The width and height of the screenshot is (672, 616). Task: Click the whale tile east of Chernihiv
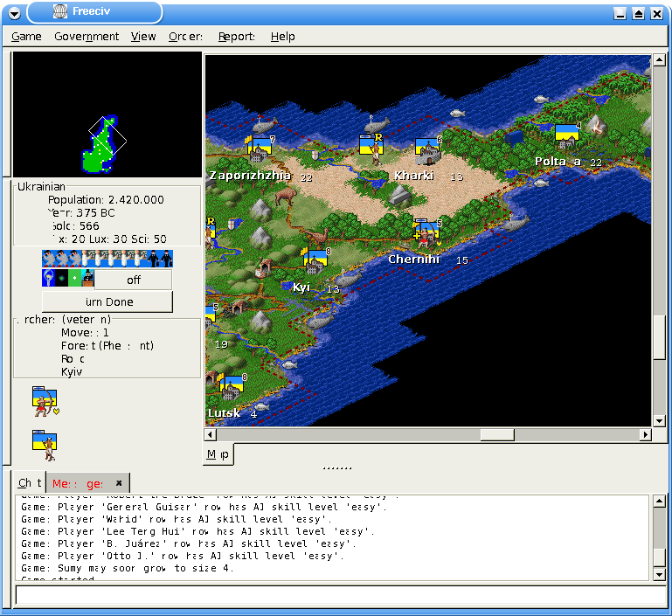pyautogui.click(x=516, y=223)
